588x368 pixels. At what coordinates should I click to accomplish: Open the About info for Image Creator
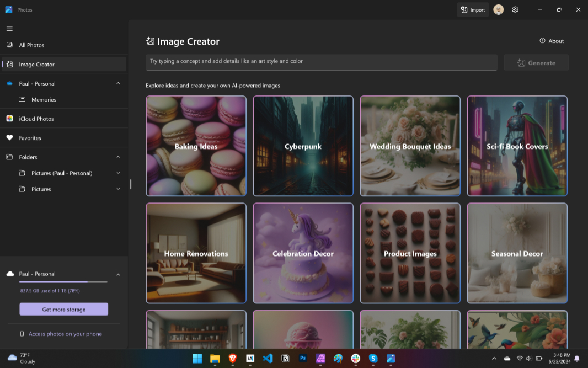tap(552, 41)
